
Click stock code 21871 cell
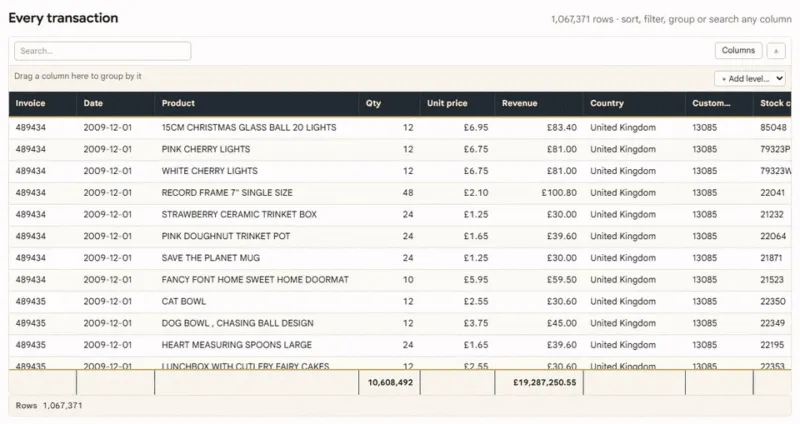tap(772, 258)
